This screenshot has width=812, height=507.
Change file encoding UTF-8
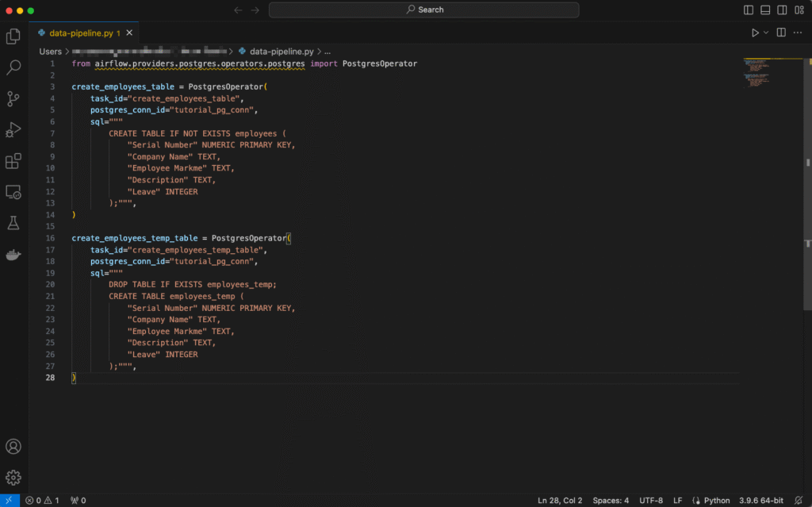(651, 501)
